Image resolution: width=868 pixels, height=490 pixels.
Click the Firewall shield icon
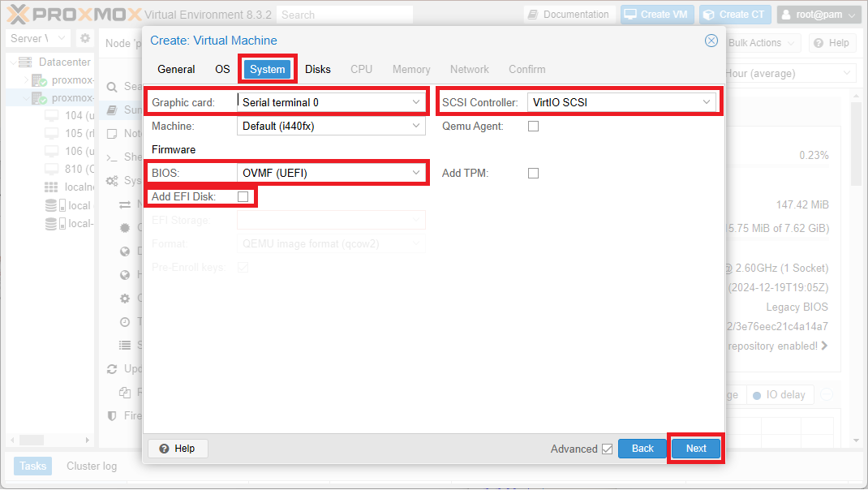[112, 416]
